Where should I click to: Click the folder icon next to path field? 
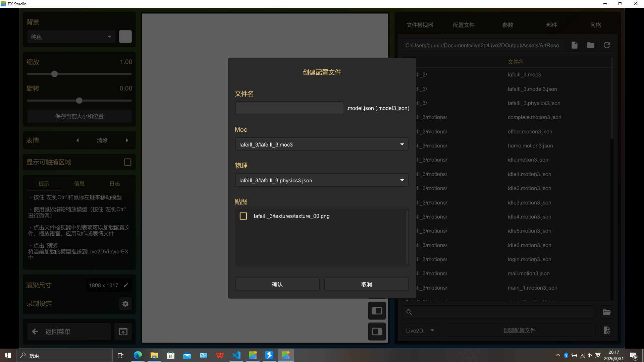point(590,45)
